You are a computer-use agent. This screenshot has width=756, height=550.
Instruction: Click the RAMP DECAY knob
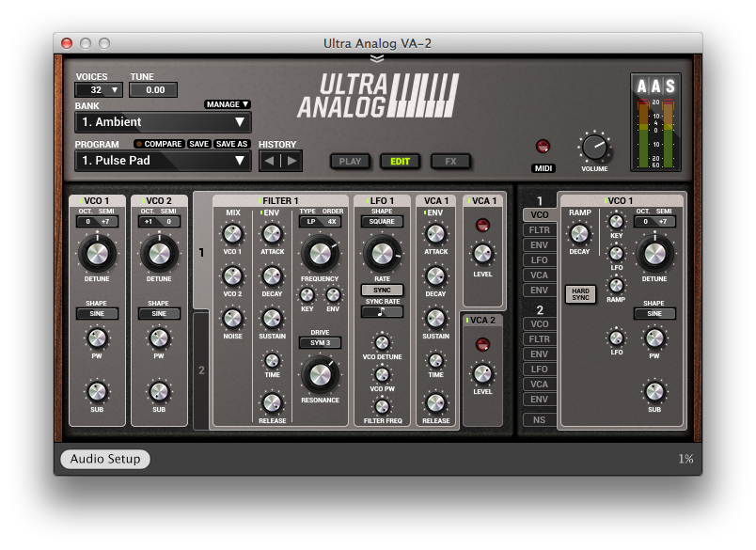tap(579, 234)
